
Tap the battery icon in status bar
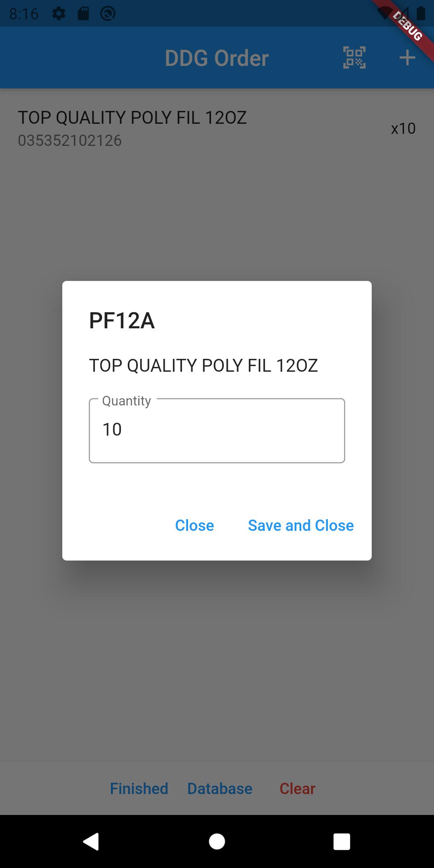421,13
